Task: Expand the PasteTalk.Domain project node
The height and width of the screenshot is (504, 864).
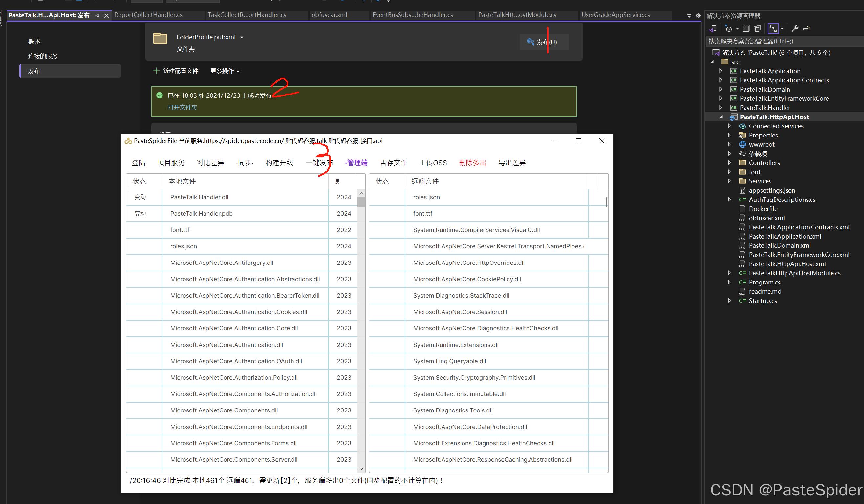Action: (721, 89)
